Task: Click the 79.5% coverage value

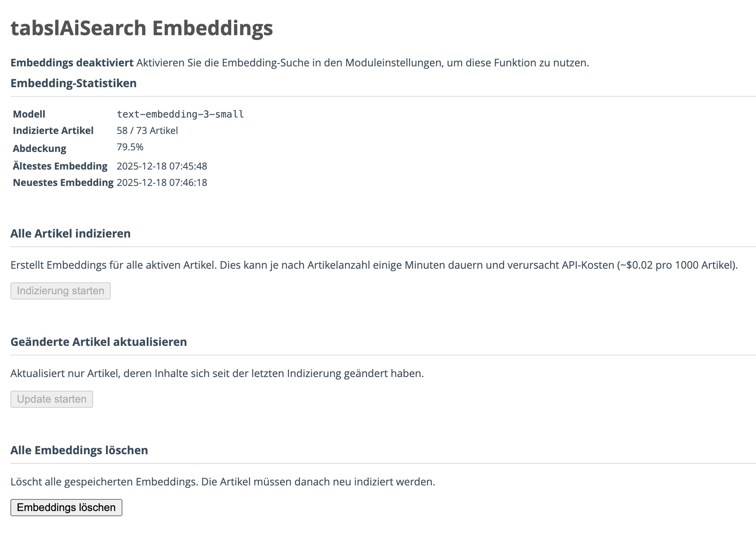Action: [130, 147]
